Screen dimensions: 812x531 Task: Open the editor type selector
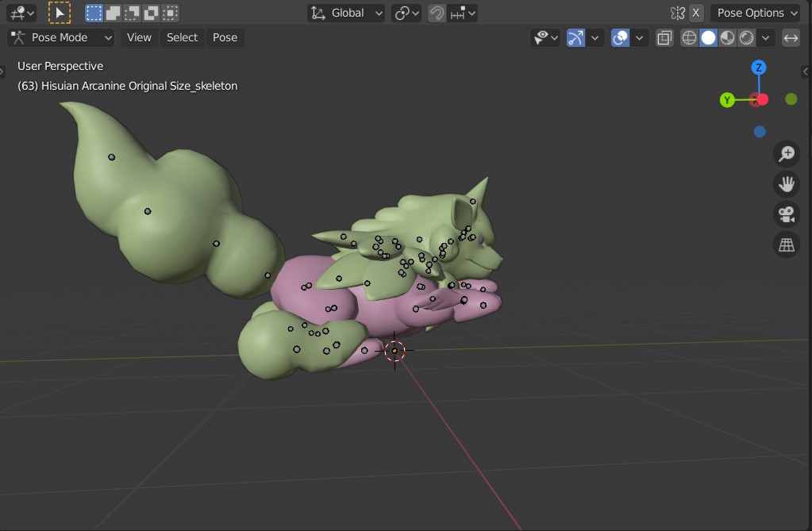click(x=21, y=13)
